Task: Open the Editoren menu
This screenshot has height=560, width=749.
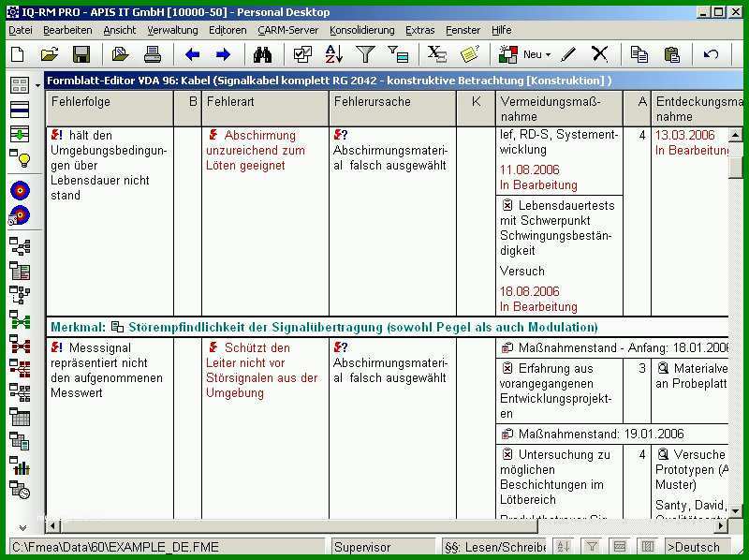Action: tap(228, 30)
